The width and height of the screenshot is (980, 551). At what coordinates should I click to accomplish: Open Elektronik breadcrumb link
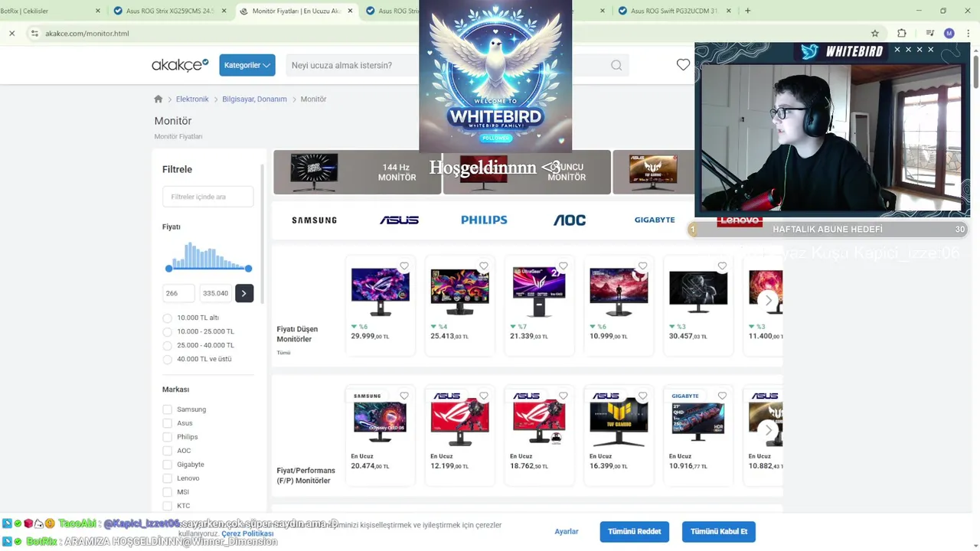point(192,99)
